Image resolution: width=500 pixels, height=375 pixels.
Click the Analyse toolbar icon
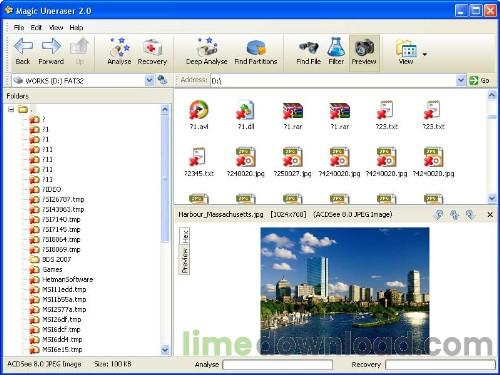(119, 51)
